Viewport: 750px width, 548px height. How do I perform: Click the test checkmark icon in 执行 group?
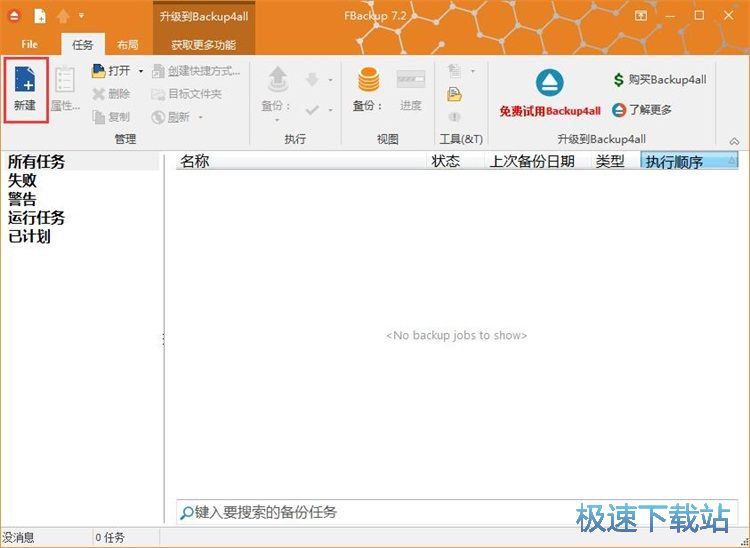coord(312,110)
